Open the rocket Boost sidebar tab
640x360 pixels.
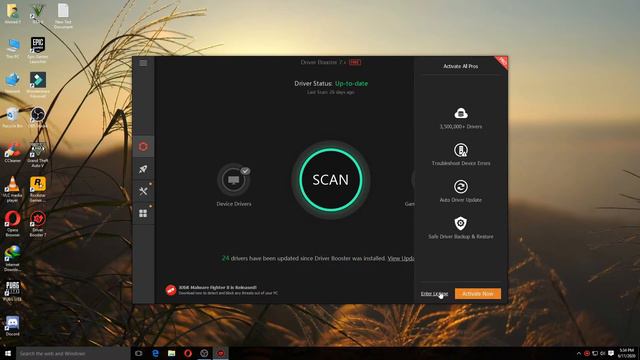click(143, 169)
